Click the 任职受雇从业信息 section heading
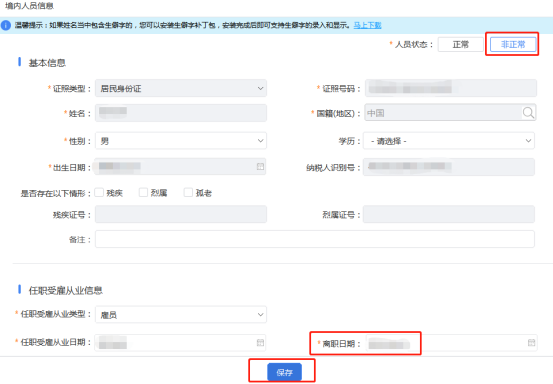This screenshot has height=384, width=553. (x=66, y=291)
